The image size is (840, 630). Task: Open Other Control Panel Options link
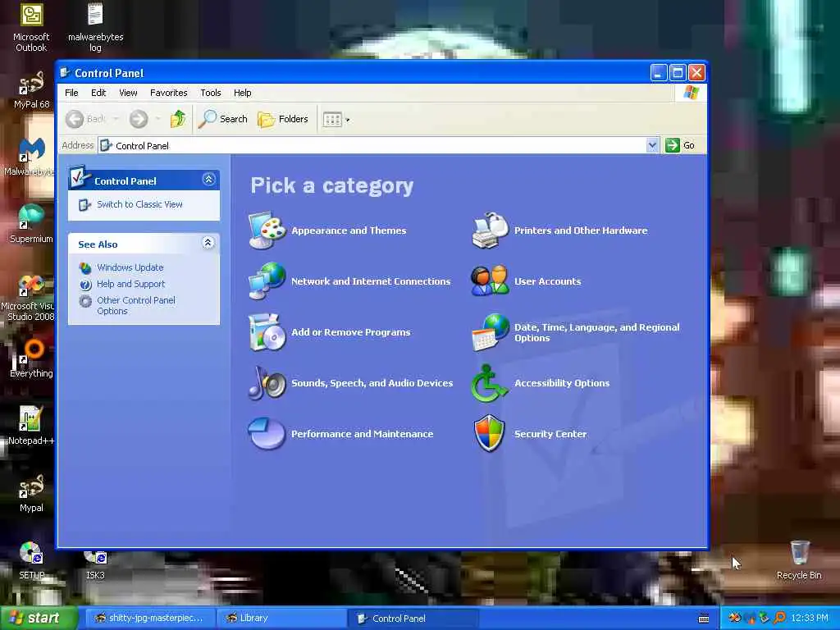[x=136, y=305]
